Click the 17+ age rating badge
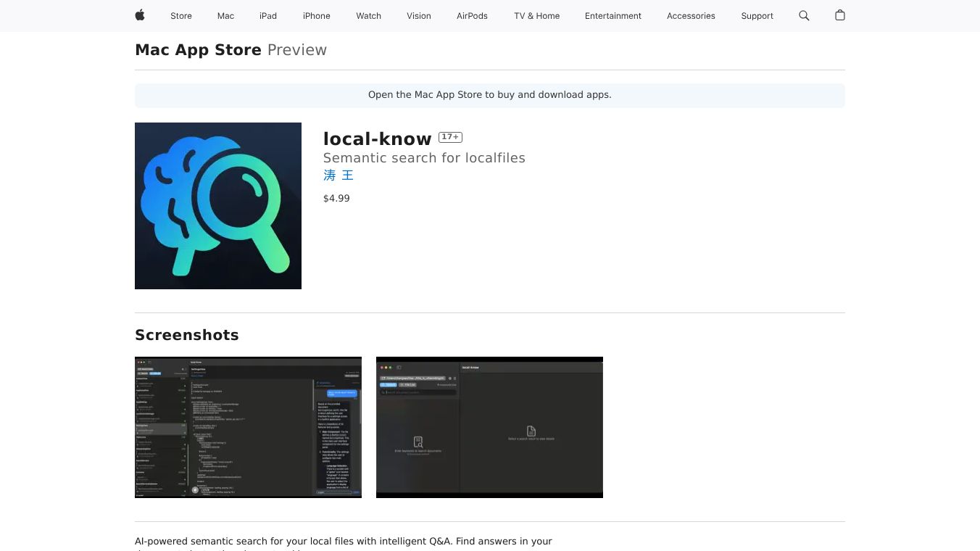980x551 pixels. [450, 137]
